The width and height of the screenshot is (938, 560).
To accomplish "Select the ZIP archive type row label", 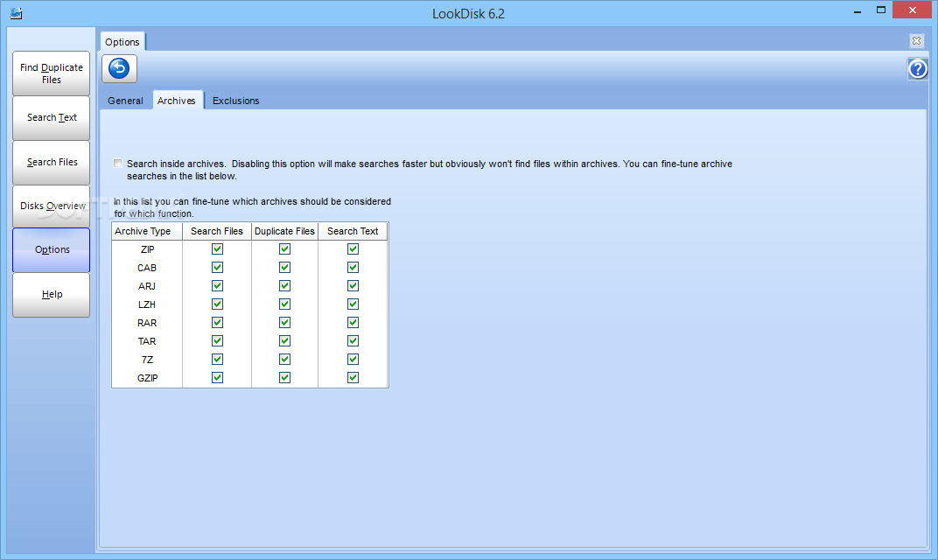I will tap(147, 249).
